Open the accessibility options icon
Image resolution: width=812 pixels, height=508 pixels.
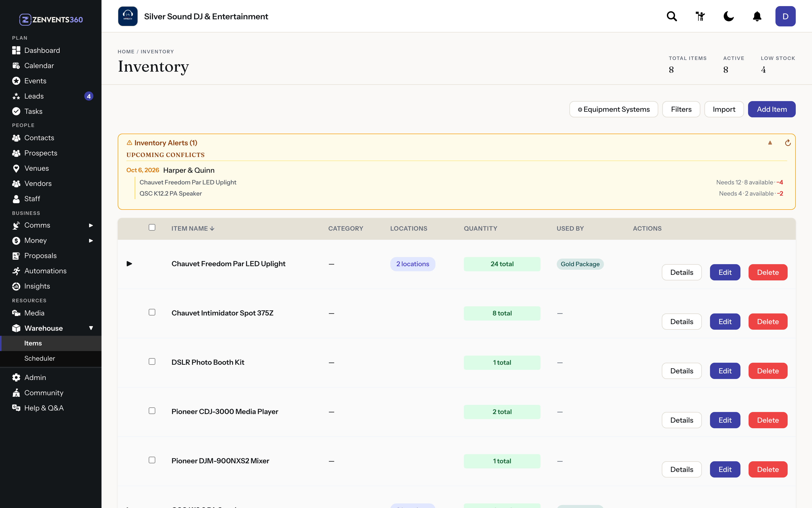tap(700, 16)
